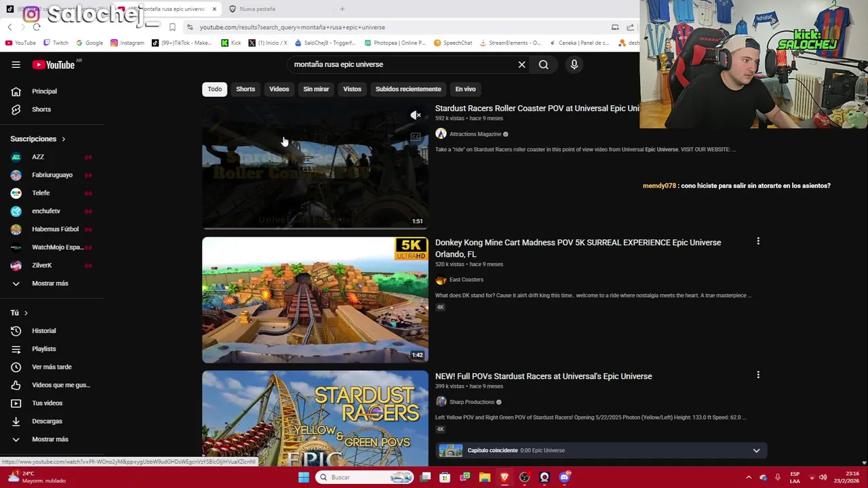Open the Suscripciones section arrow

[x=63, y=139]
